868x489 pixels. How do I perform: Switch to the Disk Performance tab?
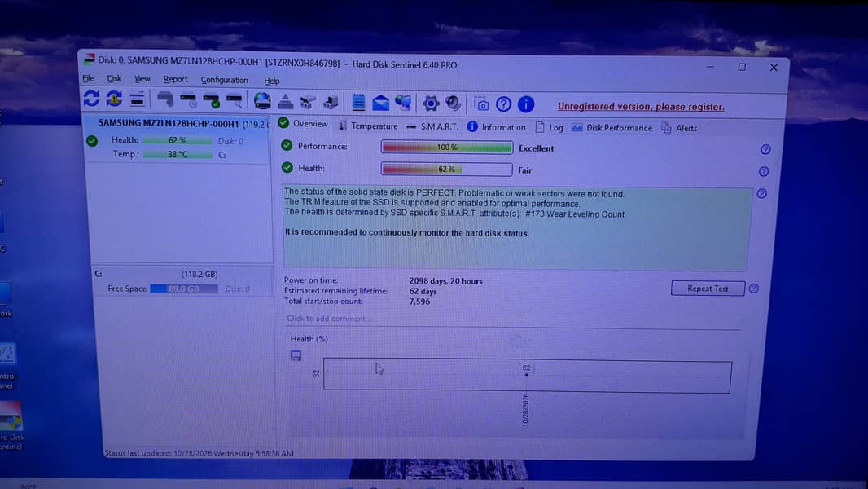click(x=612, y=128)
